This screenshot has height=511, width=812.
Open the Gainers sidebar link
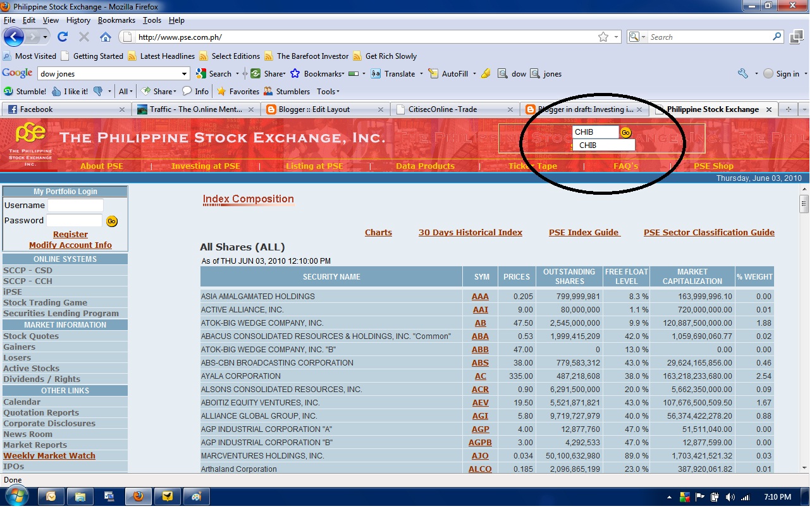(x=19, y=347)
